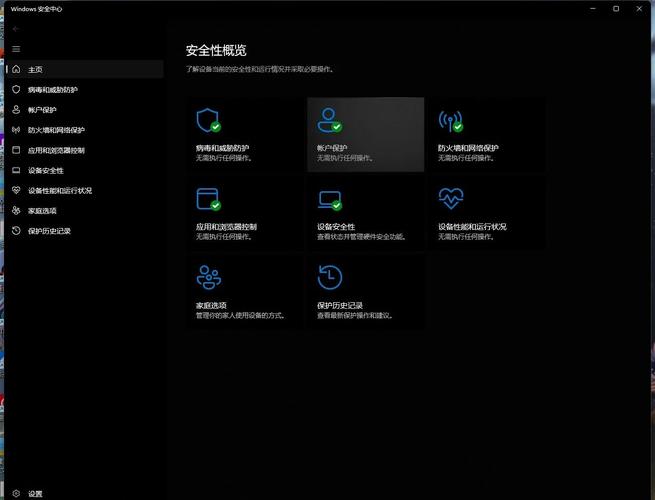Go to 病毒和威胁防护 in the sidebar
Image resolution: width=655 pixels, height=500 pixels.
click(85, 89)
